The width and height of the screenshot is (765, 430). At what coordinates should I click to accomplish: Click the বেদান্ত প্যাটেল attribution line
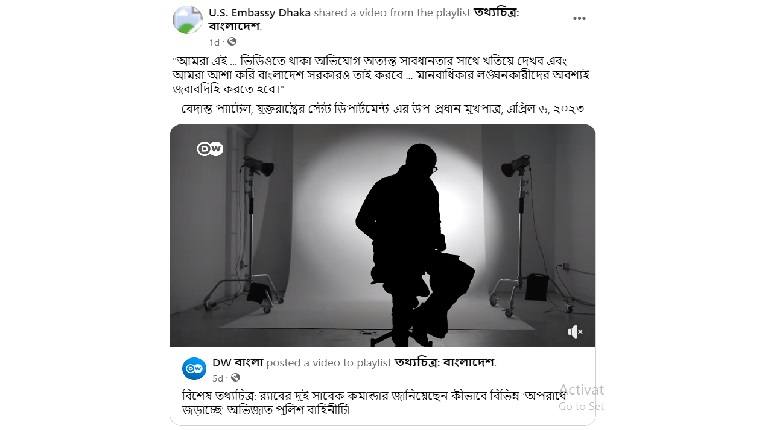[x=382, y=109]
